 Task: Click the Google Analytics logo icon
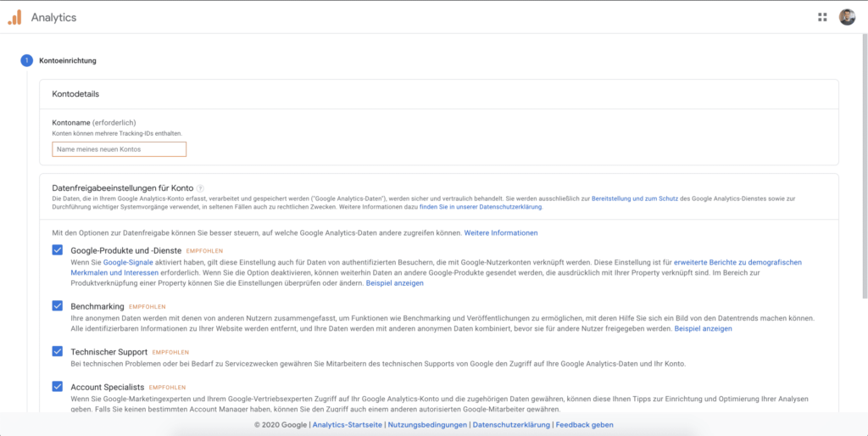point(14,17)
